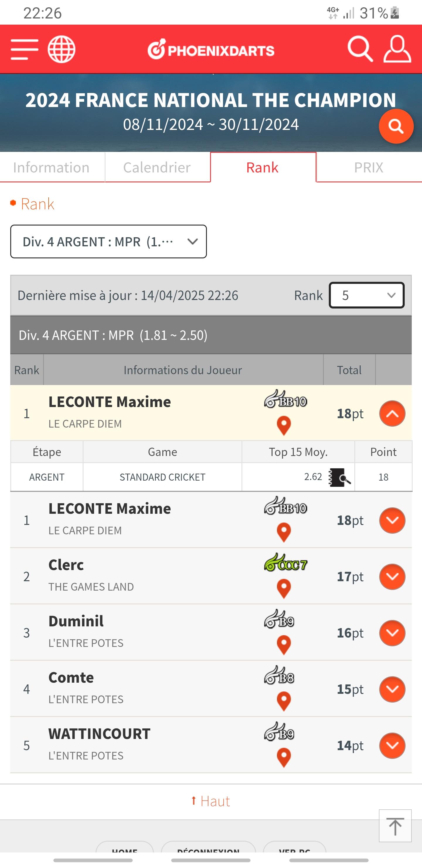Collapse LECONTE Maxime's expanded details
This screenshot has height=868, width=422.
[392, 413]
